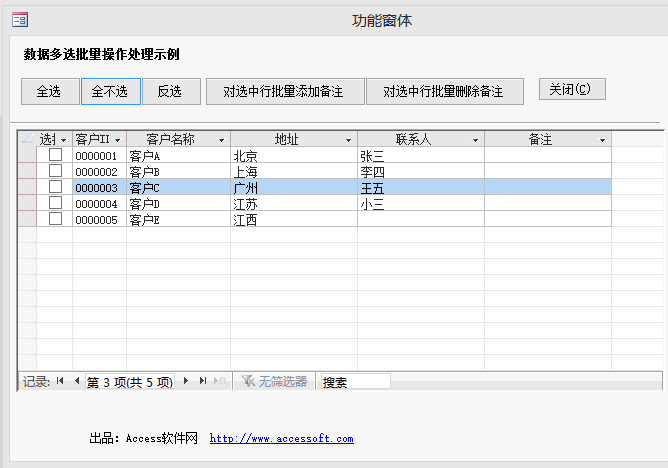Image resolution: width=668 pixels, height=468 pixels.
Task: Click the form icon in title bar
Action: point(20,20)
